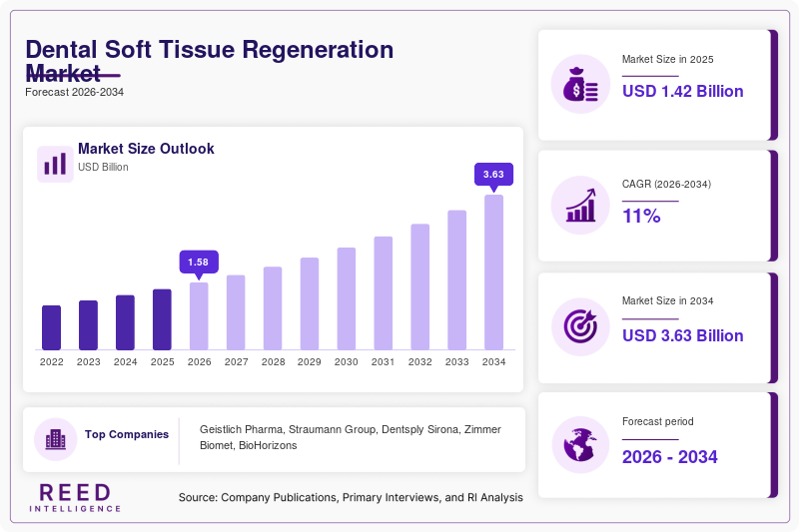Select the 2029 bar in the chart

(310, 303)
